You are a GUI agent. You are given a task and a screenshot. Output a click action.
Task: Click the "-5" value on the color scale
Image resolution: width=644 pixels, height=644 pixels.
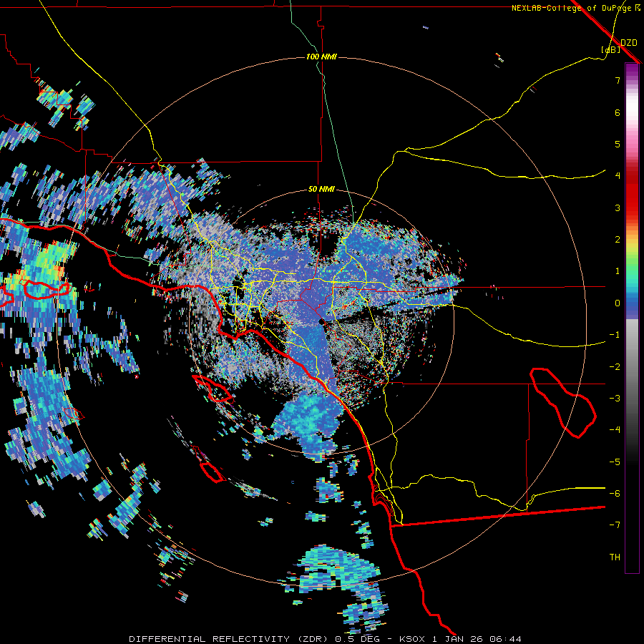[x=615, y=462]
